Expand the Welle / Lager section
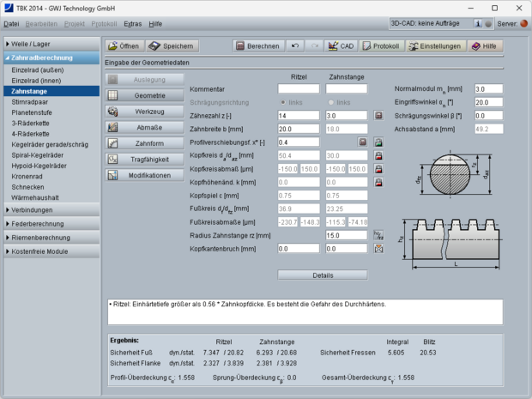The width and height of the screenshot is (532, 399). 50,44
